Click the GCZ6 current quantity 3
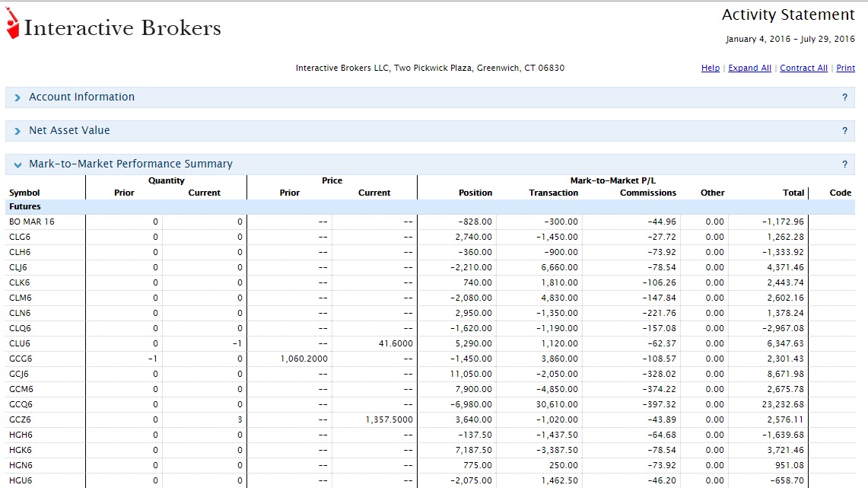The width and height of the screenshot is (868, 488). coord(240,420)
